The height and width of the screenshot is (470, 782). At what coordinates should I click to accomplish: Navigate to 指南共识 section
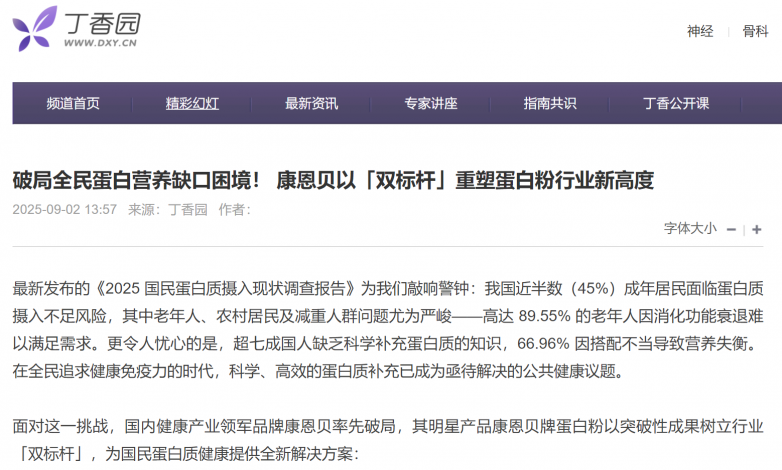coord(549,103)
